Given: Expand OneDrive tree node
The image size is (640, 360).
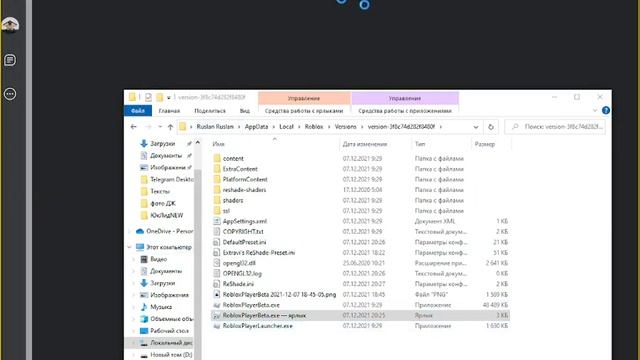Looking at the screenshot, I should click(129, 231).
